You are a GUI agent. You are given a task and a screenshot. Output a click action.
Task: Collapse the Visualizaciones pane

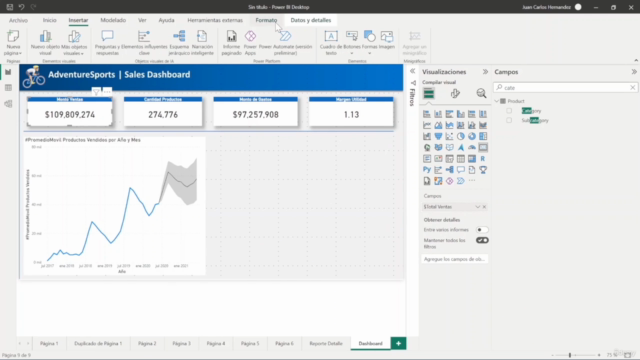point(485,72)
